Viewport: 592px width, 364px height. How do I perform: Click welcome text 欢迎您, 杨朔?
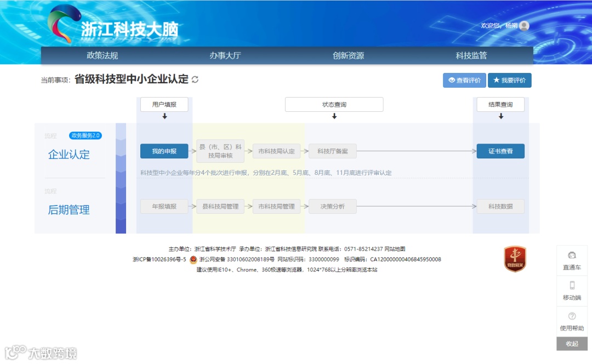pos(499,26)
